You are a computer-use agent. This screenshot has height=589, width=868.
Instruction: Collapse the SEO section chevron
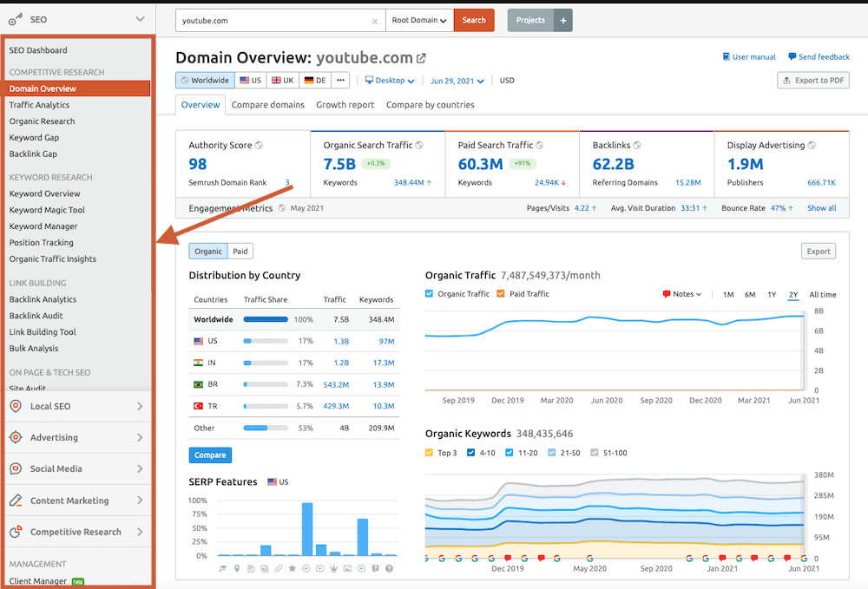click(x=140, y=19)
